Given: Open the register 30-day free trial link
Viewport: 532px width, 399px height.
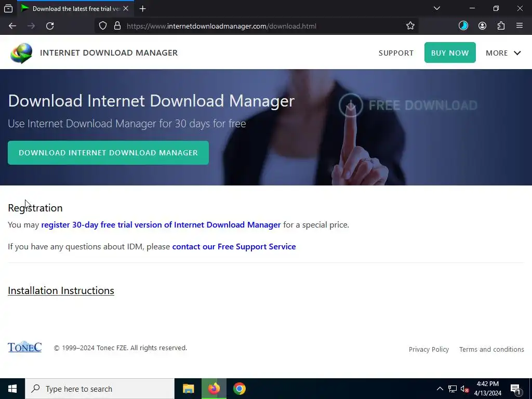Looking at the screenshot, I should coord(161,225).
